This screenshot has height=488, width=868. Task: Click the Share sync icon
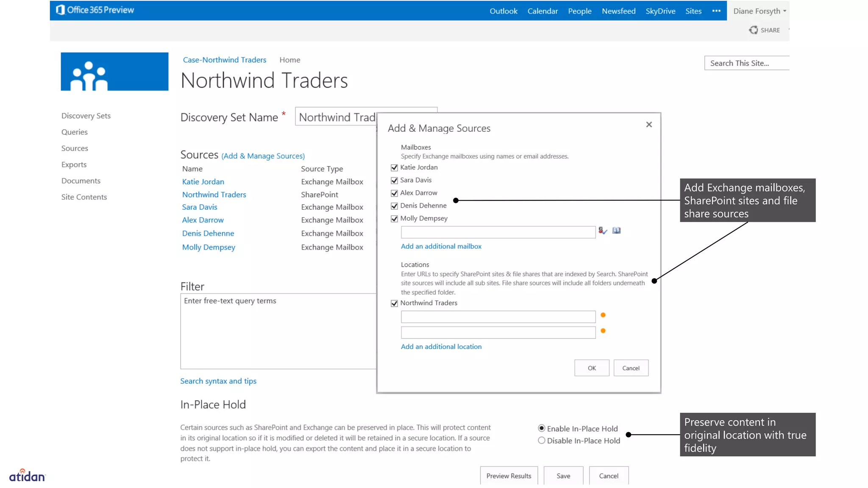click(x=753, y=30)
